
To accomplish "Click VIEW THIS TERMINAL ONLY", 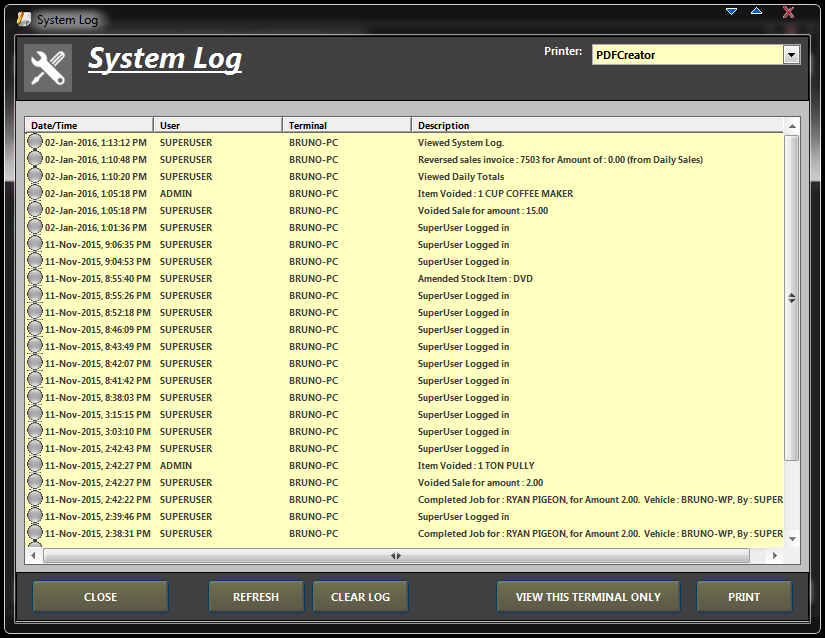I will [x=588, y=596].
